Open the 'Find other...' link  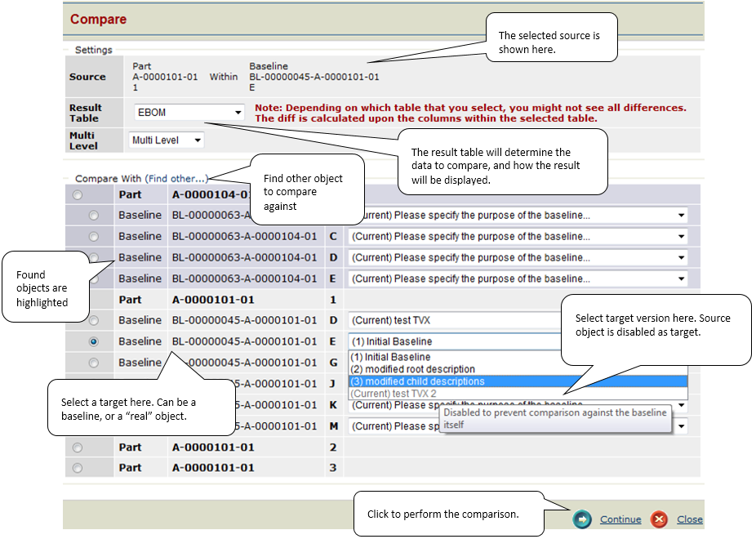click(176, 178)
